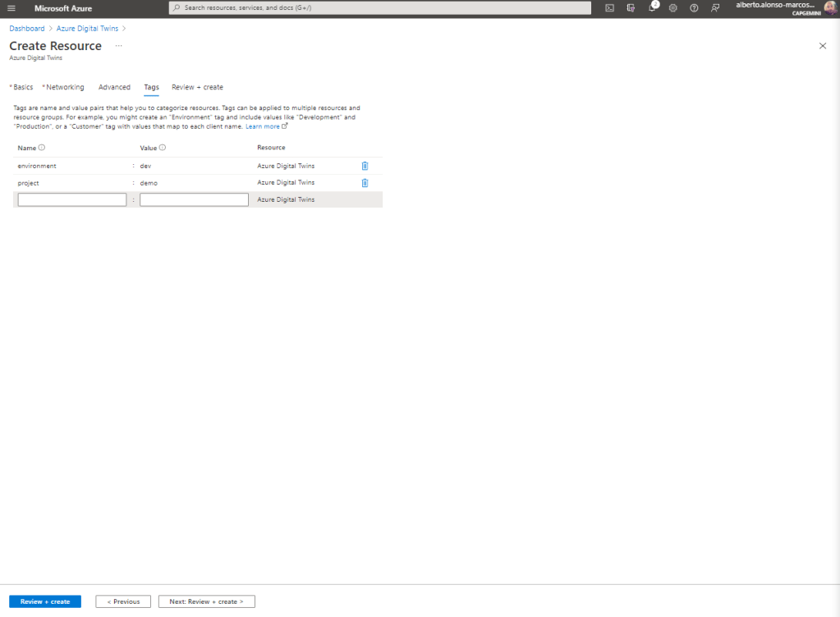
Task: Switch to the Basics tab
Action: pos(23,87)
